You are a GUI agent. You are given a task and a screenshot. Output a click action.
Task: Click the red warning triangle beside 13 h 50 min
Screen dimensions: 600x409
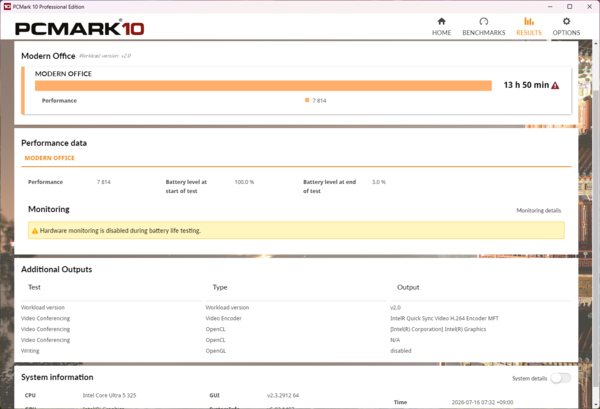pos(555,85)
